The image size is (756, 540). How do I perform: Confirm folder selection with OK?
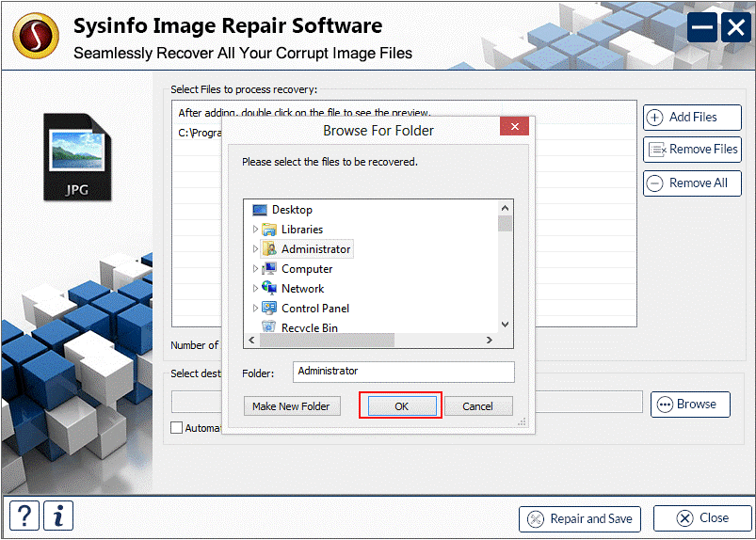402,406
